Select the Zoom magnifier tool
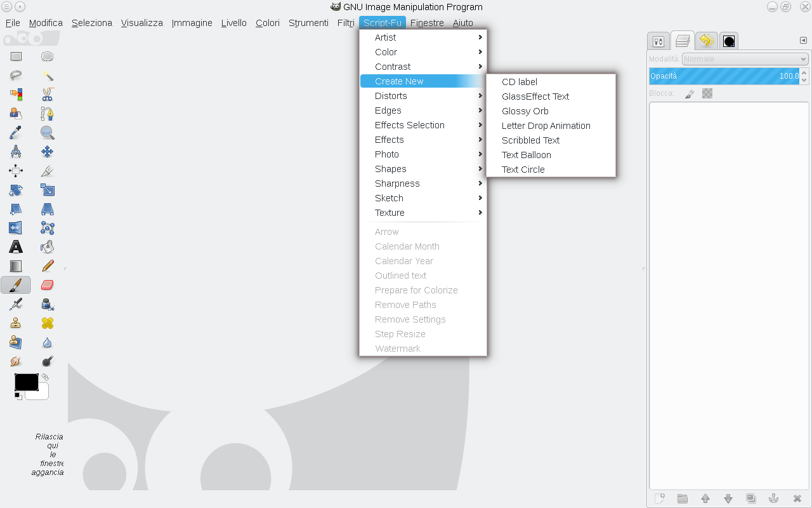The image size is (812, 508). (x=47, y=133)
